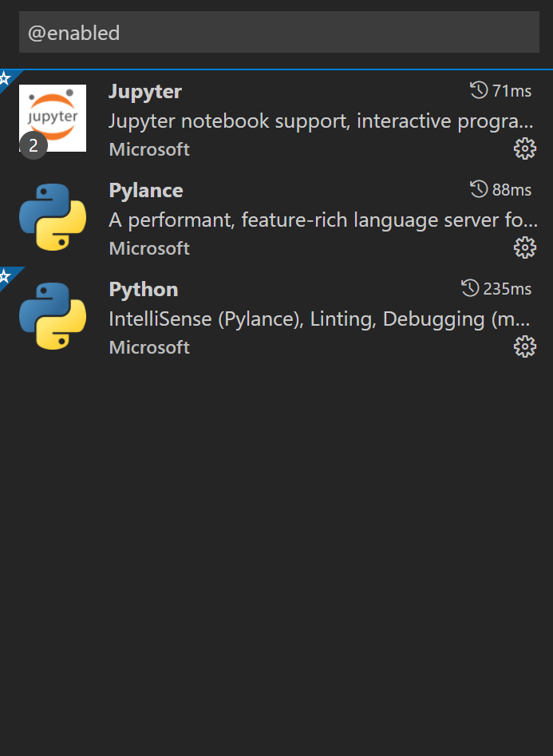Click the star pin ribbon on Python entry
The width and height of the screenshot is (553, 756).
pos(6,275)
